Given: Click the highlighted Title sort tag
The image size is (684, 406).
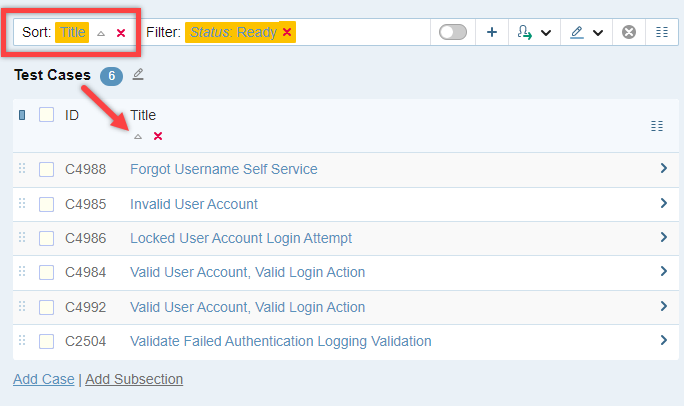Looking at the screenshot, I should coord(72,32).
